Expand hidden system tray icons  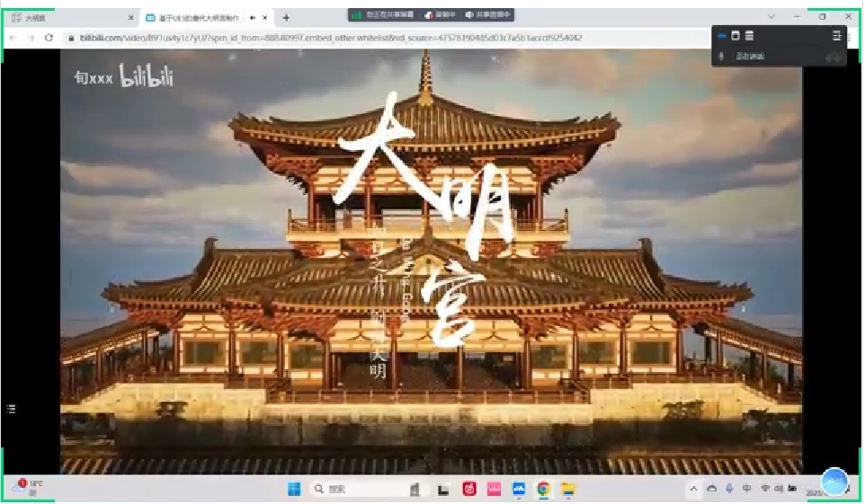click(x=692, y=489)
